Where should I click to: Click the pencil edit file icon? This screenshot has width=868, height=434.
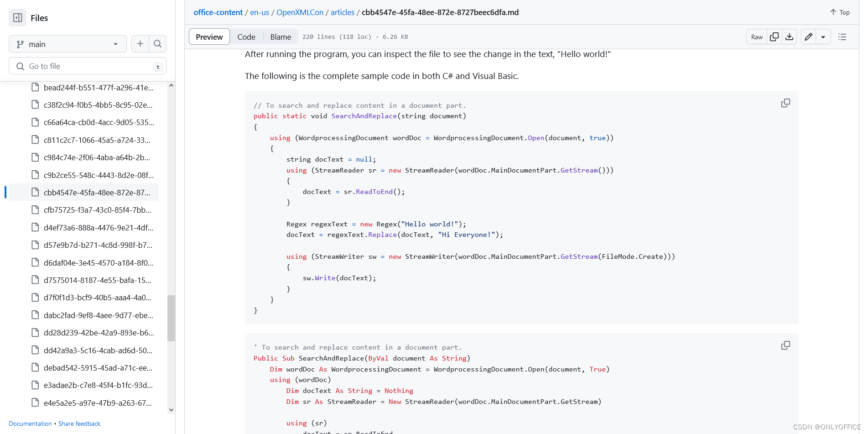(x=808, y=37)
